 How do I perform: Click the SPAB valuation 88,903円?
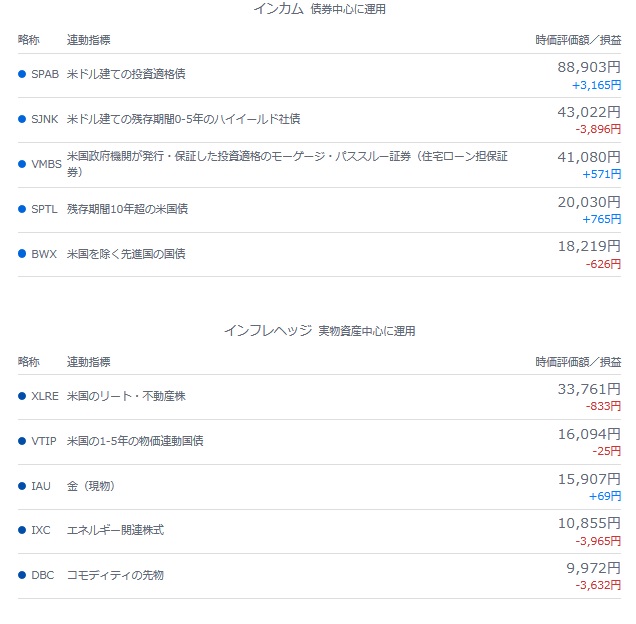(589, 67)
